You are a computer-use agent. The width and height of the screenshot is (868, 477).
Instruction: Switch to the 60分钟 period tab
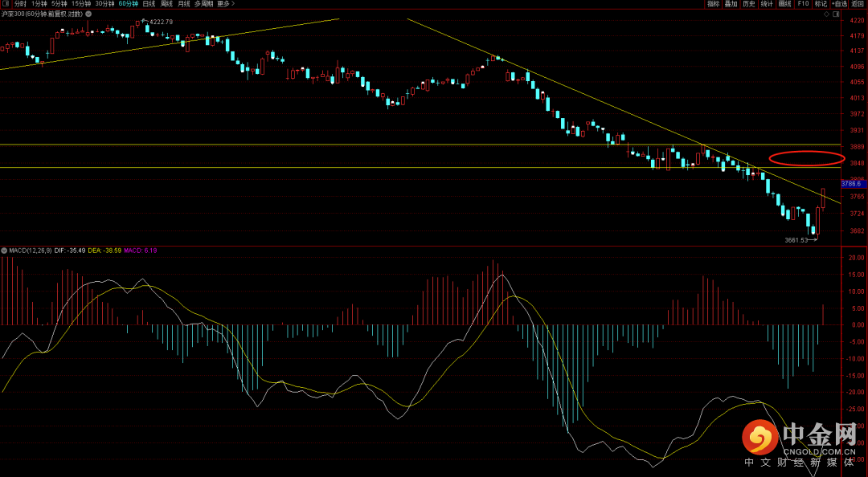pyautogui.click(x=128, y=4)
